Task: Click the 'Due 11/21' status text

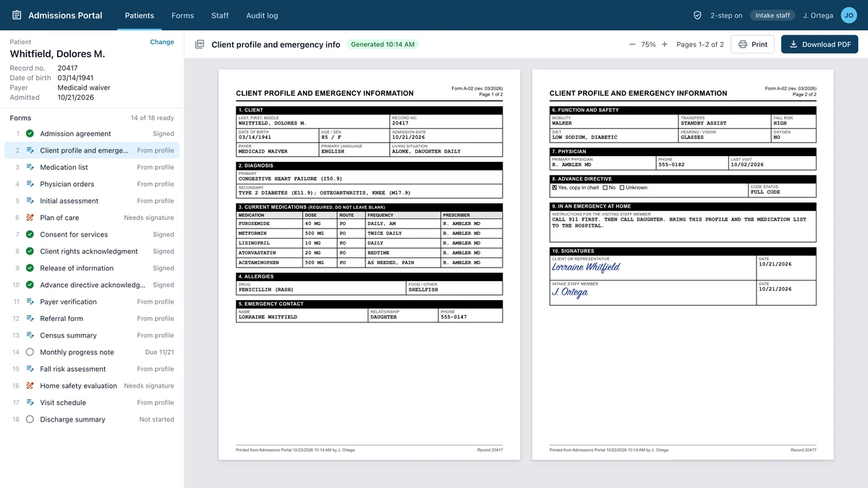Action: pos(160,352)
